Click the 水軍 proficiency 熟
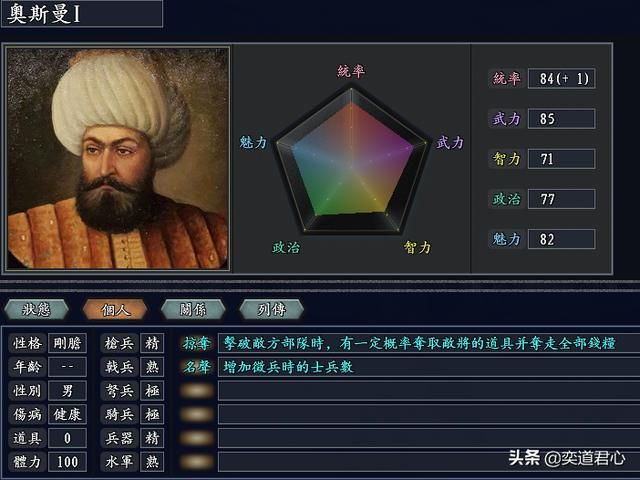The width and height of the screenshot is (640, 480). [x=152, y=462]
